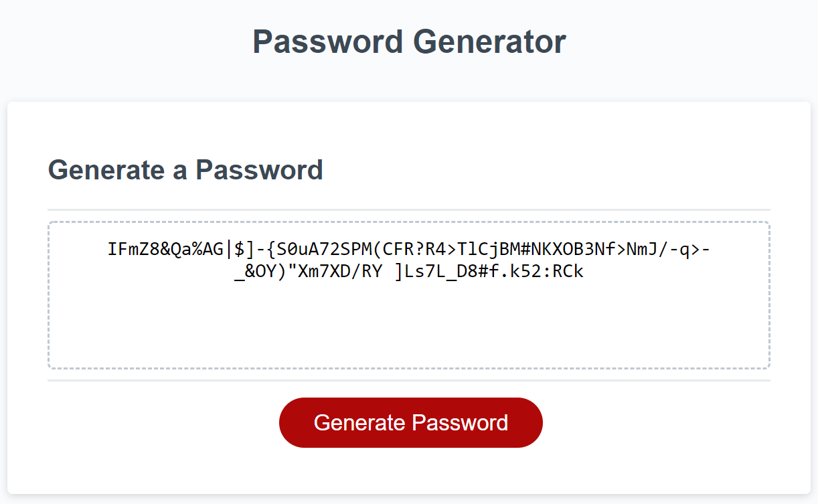
Task: Select the first line of the password
Action: coord(410,249)
